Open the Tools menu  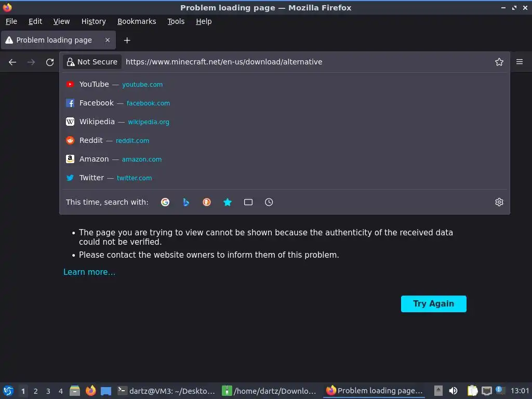(x=176, y=21)
